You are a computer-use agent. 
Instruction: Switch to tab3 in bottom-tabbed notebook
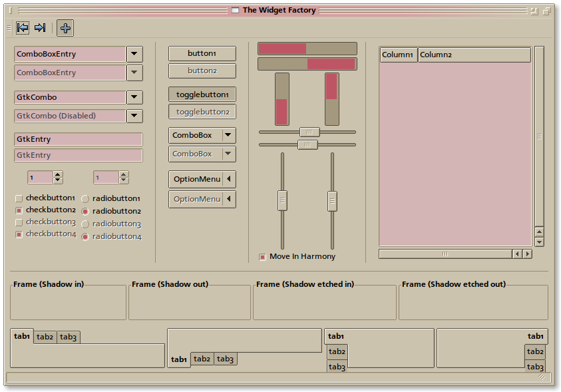coord(225,359)
